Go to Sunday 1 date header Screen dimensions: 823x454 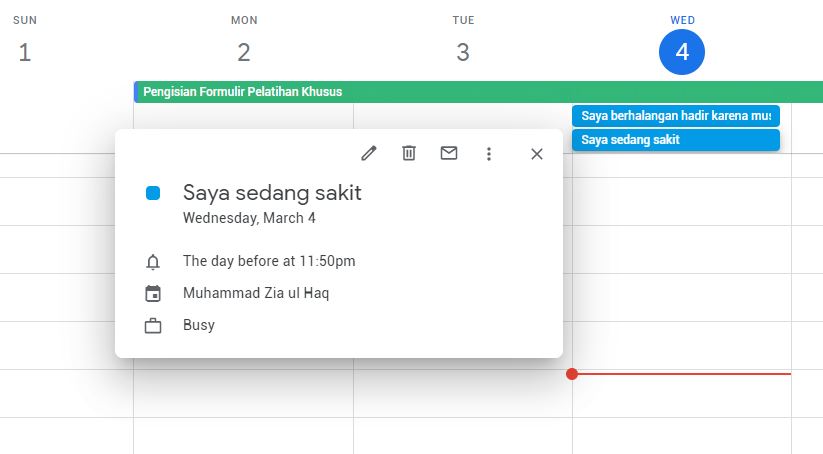(x=25, y=52)
